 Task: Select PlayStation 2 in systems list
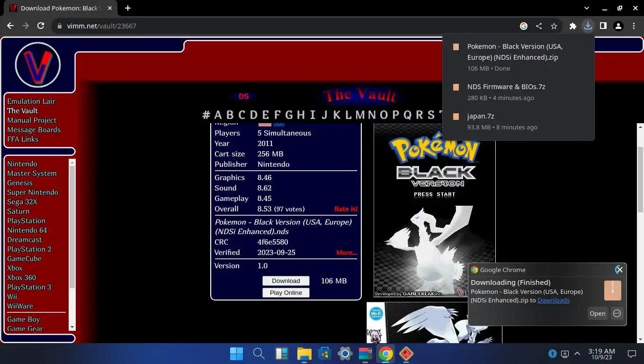[x=29, y=249]
